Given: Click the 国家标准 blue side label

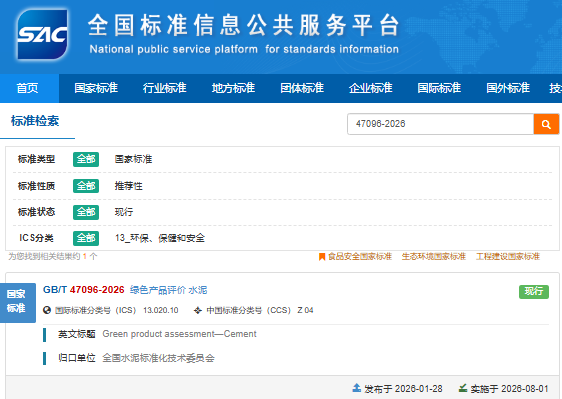Looking at the screenshot, I should pos(18,303).
